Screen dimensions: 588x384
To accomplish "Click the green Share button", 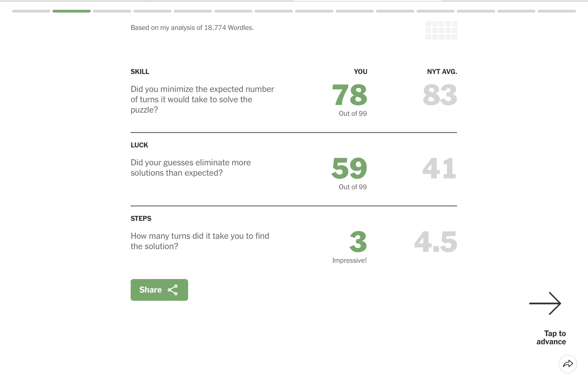I will click(x=159, y=290).
